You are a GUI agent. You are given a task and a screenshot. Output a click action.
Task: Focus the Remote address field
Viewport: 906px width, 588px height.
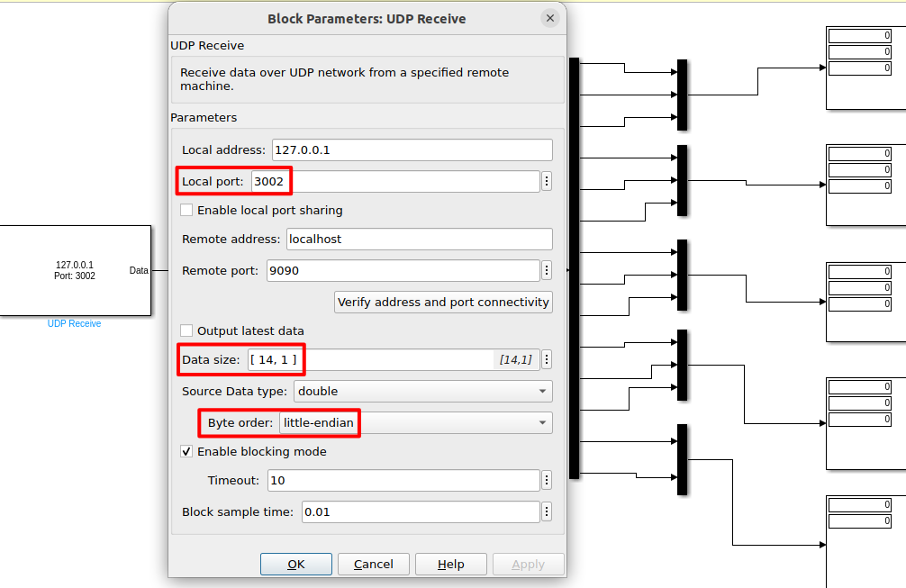419,240
